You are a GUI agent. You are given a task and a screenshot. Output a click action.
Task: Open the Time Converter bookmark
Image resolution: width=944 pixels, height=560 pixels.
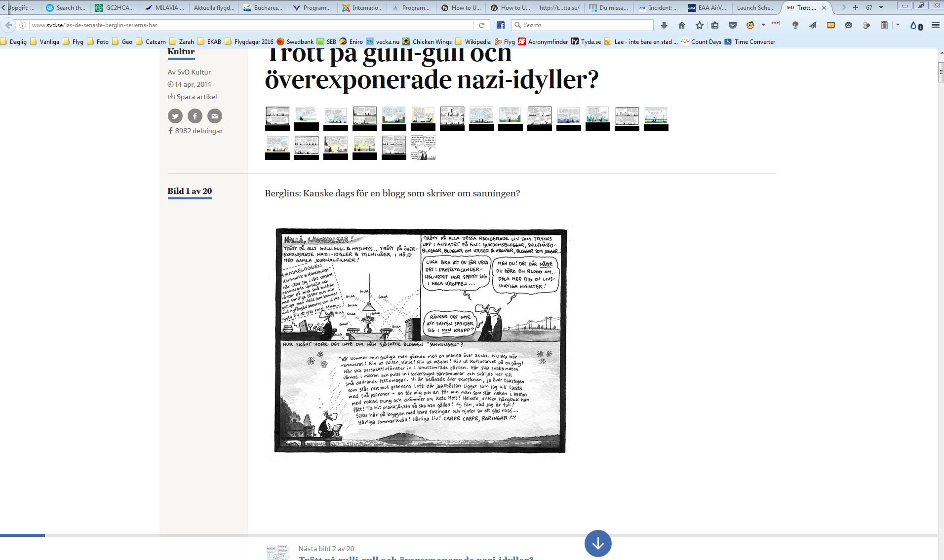[x=750, y=42]
